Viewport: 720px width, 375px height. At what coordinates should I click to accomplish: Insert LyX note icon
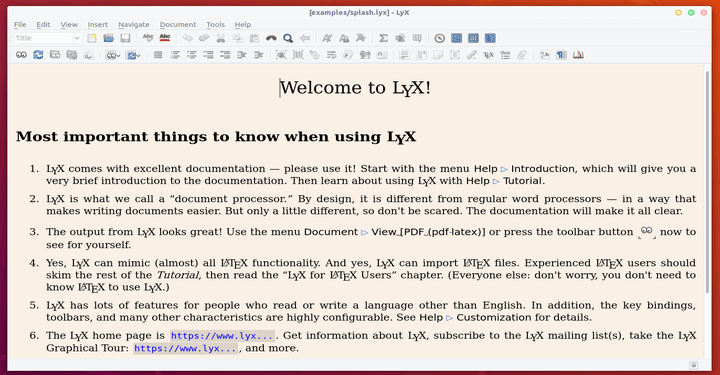438,55
